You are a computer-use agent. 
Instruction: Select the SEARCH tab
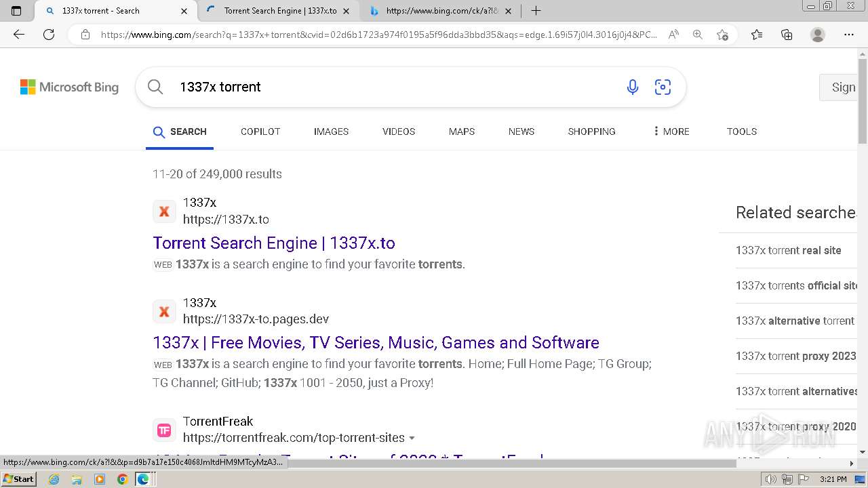tap(180, 131)
